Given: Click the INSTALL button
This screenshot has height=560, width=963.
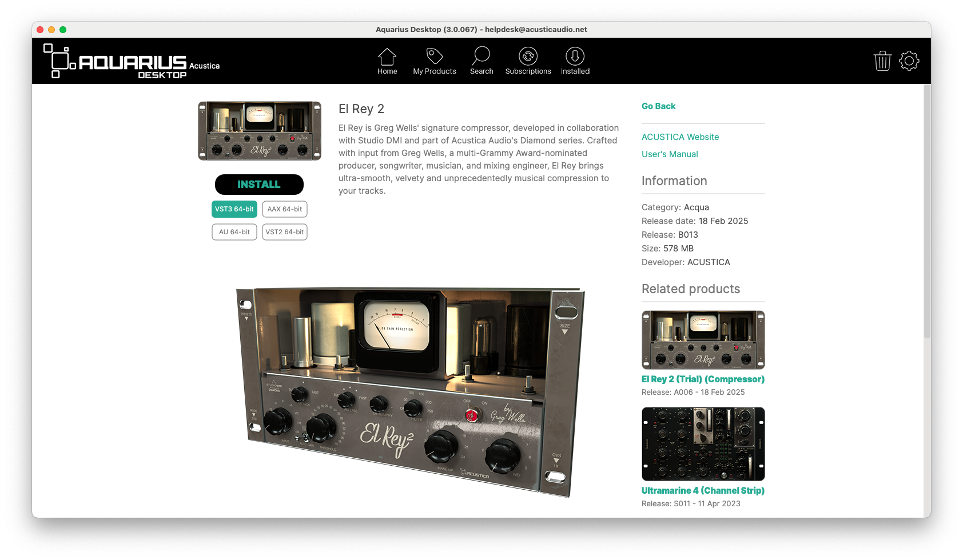Looking at the screenshot, I should pyautogui.click(x=259, y=185).
